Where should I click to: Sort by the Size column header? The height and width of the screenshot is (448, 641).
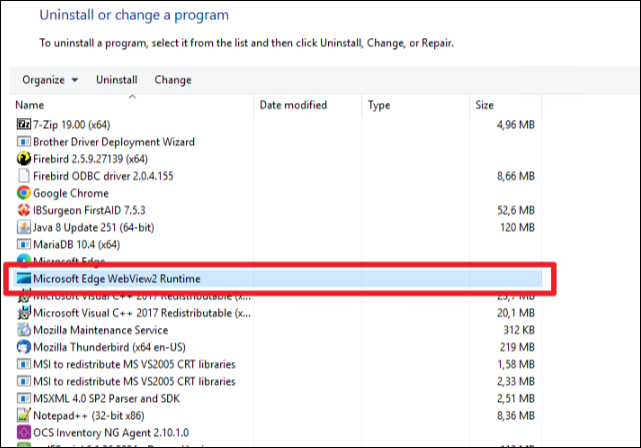[506, 105]
